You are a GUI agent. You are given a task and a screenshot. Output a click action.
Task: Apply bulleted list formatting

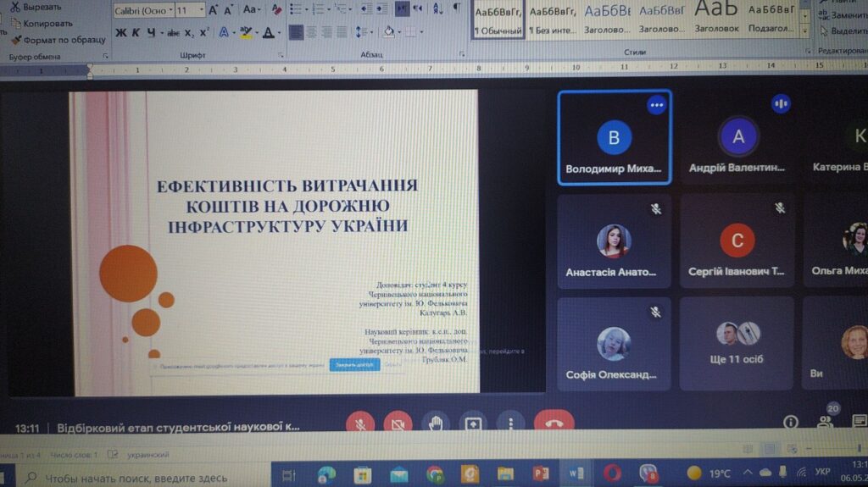297,8
